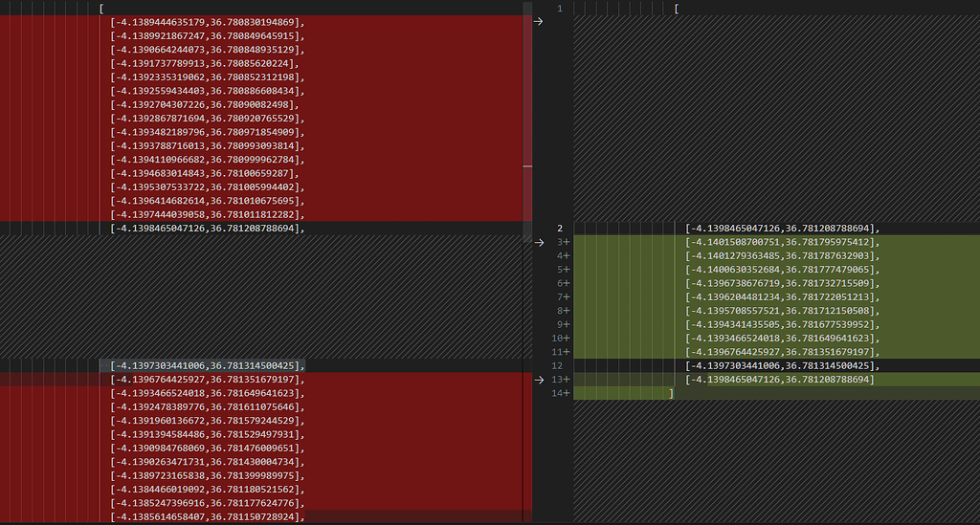Click the opening bracket at the top of the left pane
This screenshot has height=525, width=980.
pos(101,9)
